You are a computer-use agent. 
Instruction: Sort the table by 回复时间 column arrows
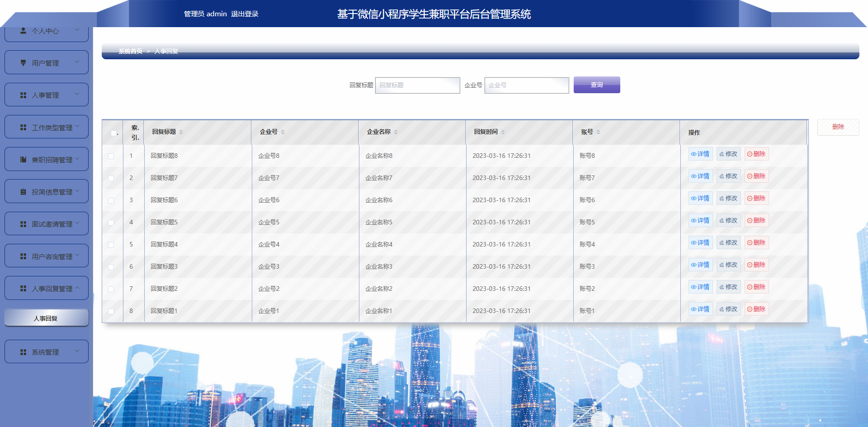pos(503,132)
